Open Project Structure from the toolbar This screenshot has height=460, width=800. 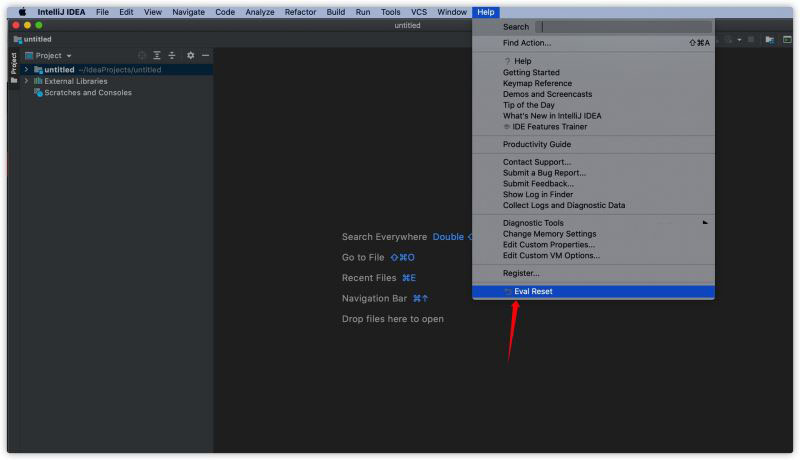click(x=769, y=40)
